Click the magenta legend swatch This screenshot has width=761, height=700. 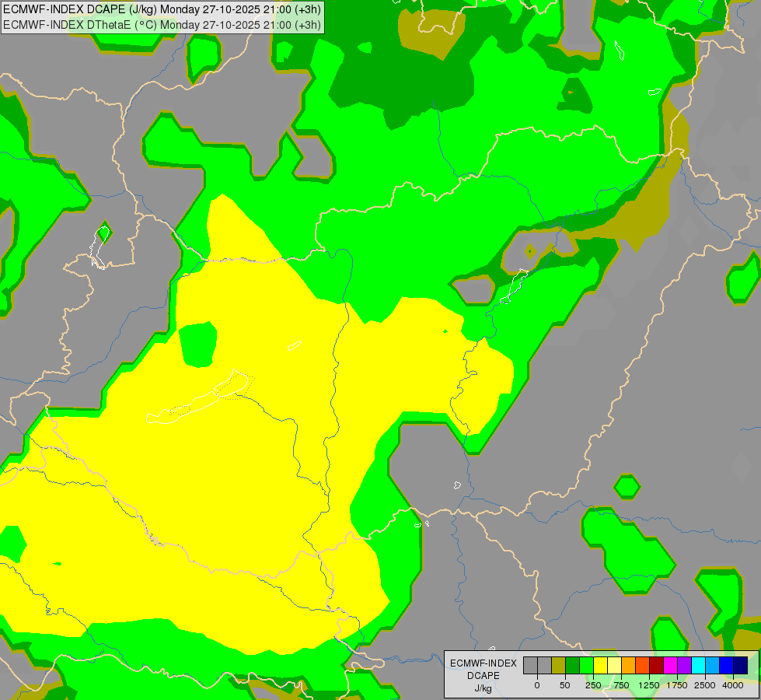coord(671,665)
